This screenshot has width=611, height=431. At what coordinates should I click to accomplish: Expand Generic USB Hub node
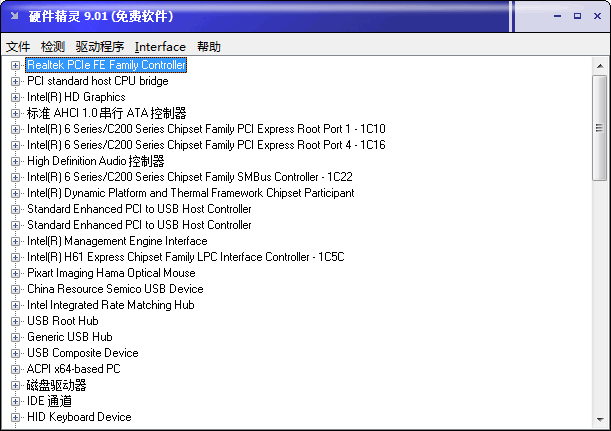(x=15, y=337)
